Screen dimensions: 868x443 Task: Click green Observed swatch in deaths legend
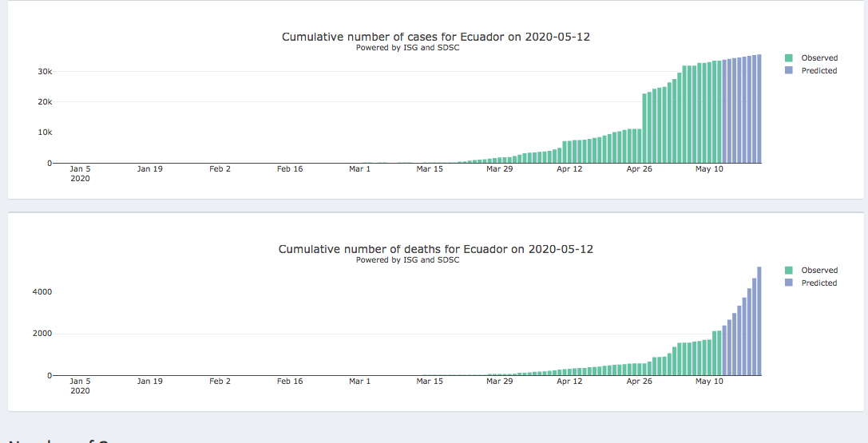click(789, 271)
